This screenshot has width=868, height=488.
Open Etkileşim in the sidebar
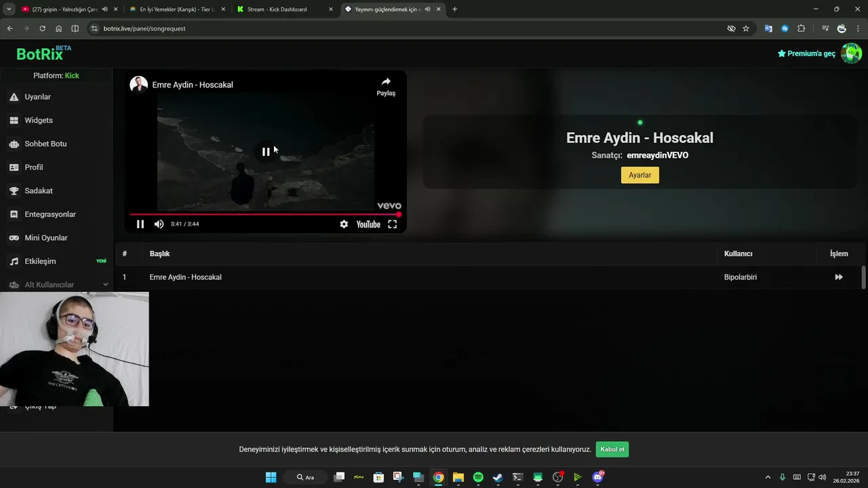click(x=56, y=262)
